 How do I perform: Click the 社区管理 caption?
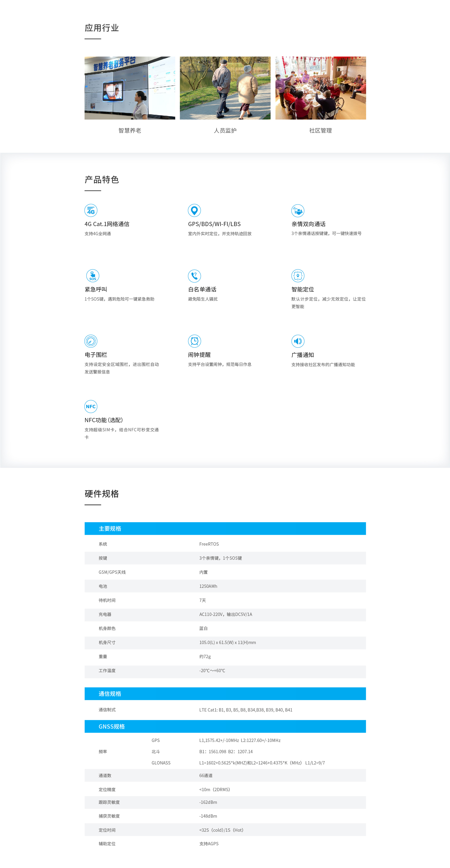[321, 130]
